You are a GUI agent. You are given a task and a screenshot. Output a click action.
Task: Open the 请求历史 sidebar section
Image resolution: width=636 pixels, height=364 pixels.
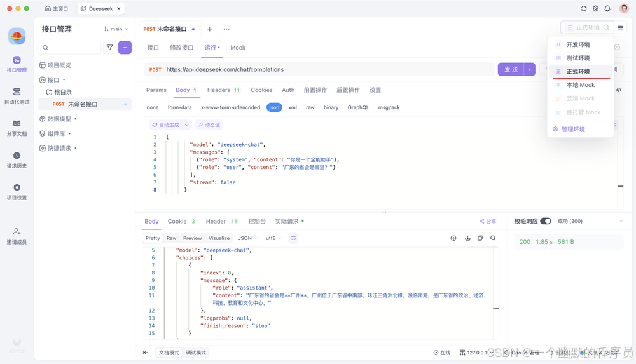tap(17, 160)
